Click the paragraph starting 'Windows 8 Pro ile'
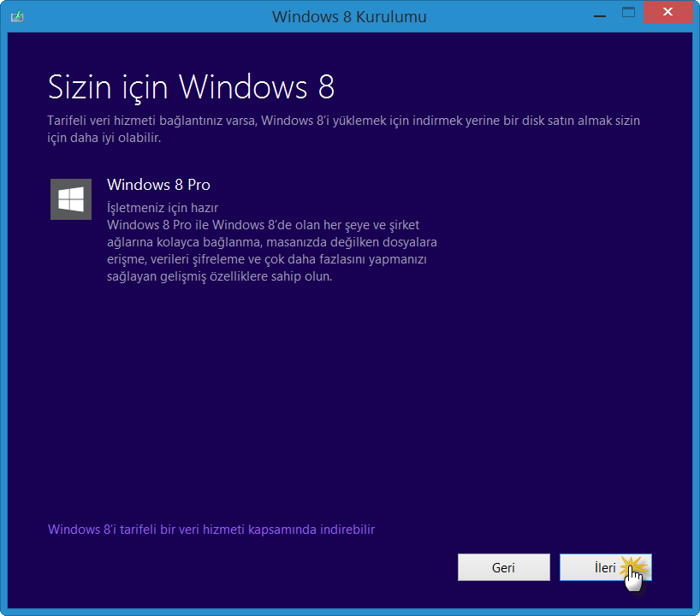 coord(272,251)
